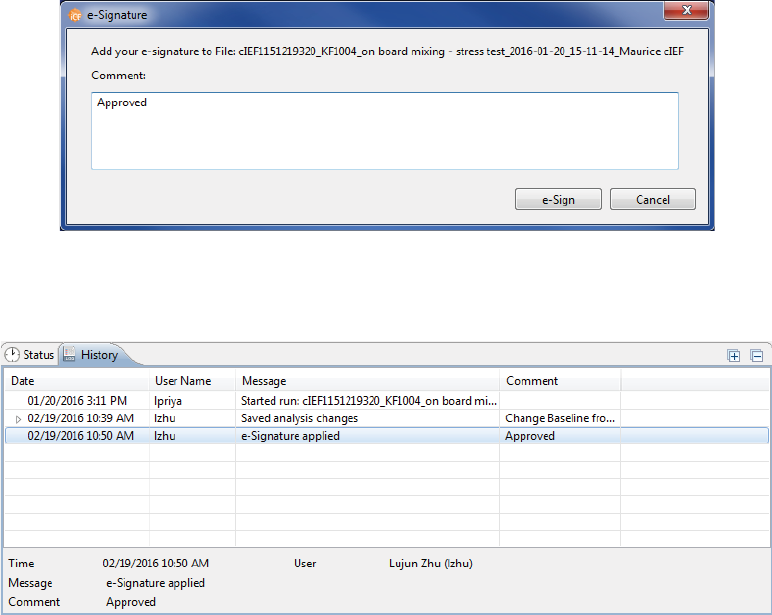Screen dimensions: 772x615
Task: Click the Approved comment cell in the history table
Action: (x=530, y=436)
